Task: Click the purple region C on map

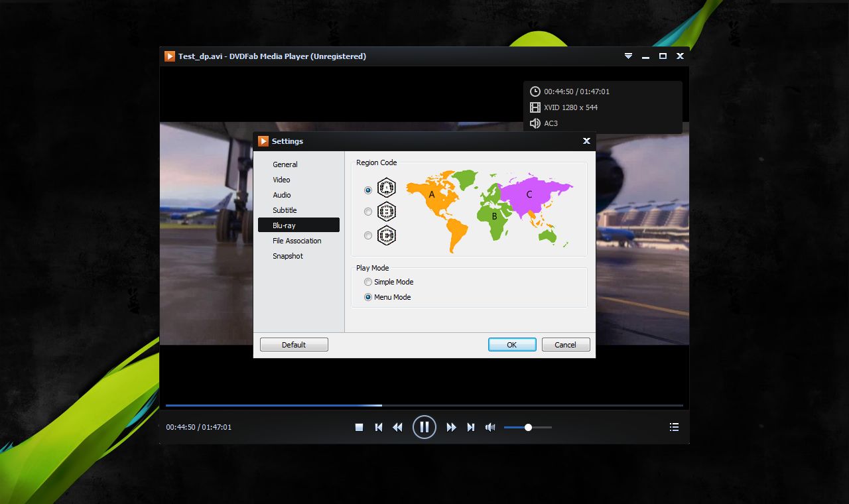Action: tap(531, 194)
